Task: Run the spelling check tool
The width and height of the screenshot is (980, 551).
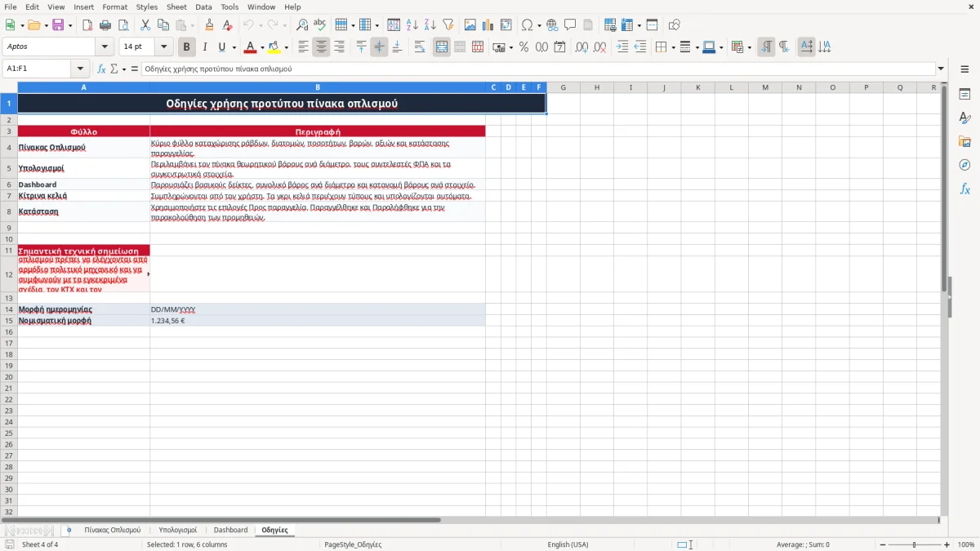Action: pyautogui.click(x=320, y=25)
